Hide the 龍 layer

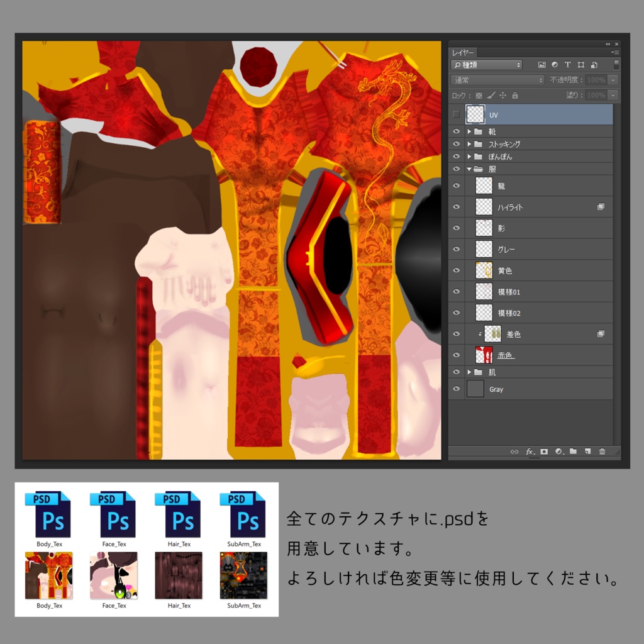click(x=456, y=186)
